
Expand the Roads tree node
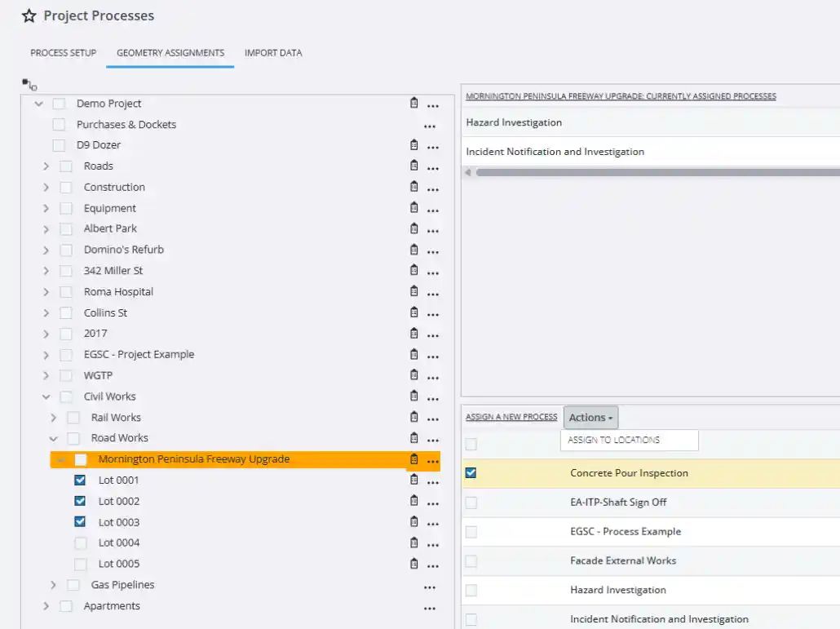(x=46, y=166)
